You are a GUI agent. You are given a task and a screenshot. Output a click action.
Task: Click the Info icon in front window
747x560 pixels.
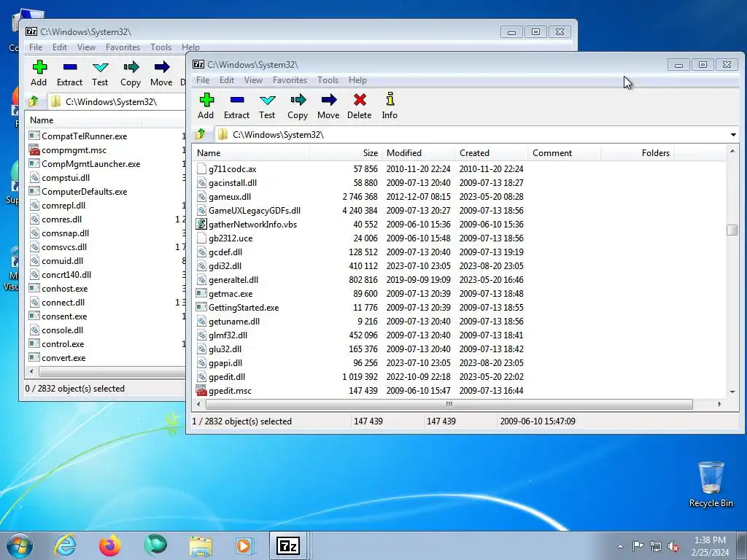click(390, 99)
